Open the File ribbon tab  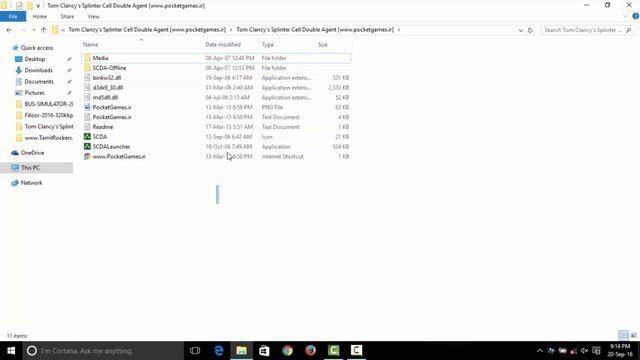[13, 16]
